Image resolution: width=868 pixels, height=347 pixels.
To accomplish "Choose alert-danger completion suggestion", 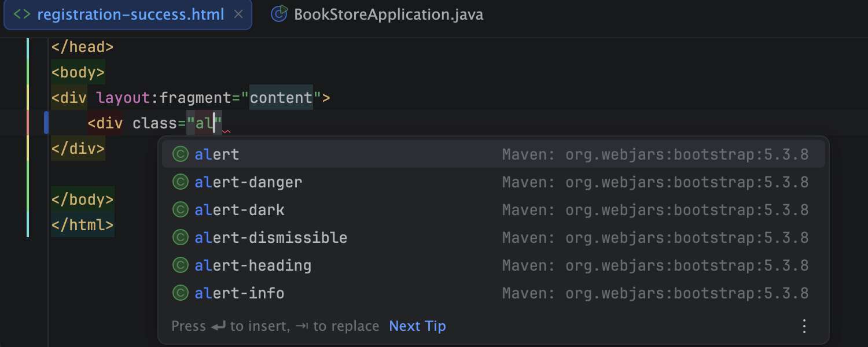I will [248, 182].
